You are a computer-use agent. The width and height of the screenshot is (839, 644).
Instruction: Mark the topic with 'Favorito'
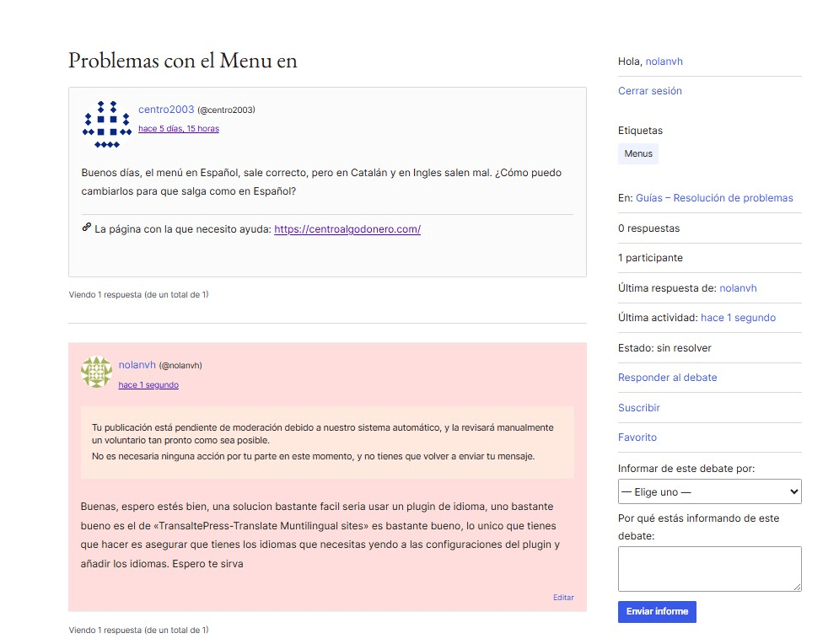[x=637, y=437]
